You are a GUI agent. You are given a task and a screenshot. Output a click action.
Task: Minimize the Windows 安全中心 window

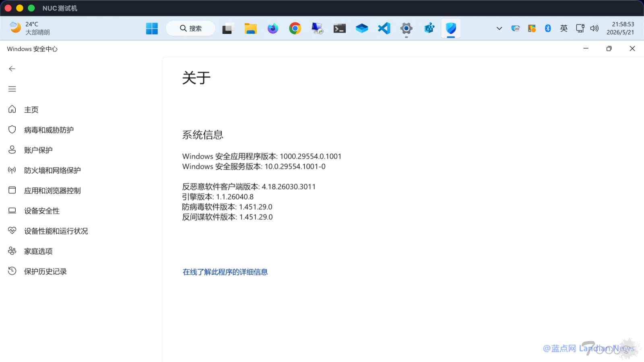coord(586,49)
